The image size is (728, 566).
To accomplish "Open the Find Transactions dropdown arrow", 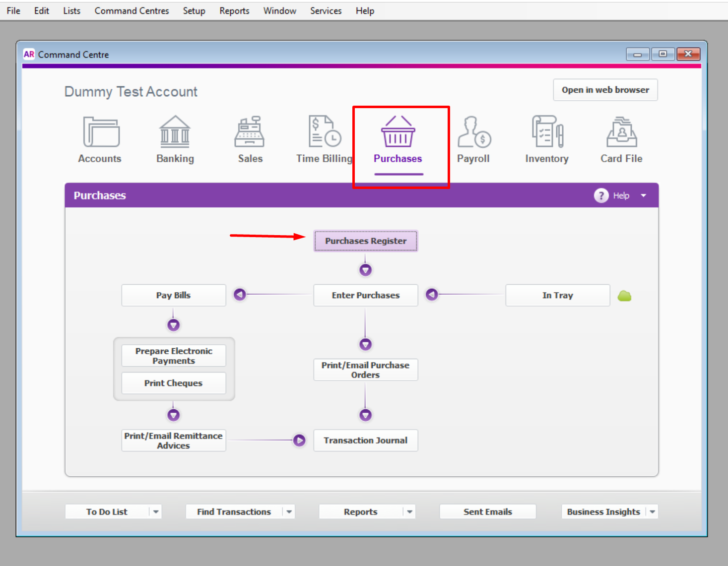I will click(x=289, y=512).
